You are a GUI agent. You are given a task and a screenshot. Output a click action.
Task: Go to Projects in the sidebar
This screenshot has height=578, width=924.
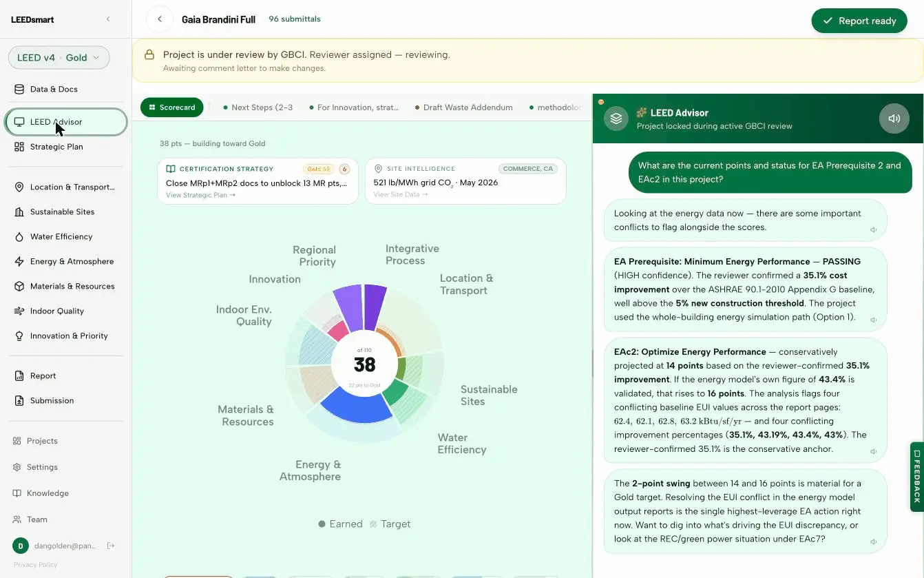pos(42,441)
